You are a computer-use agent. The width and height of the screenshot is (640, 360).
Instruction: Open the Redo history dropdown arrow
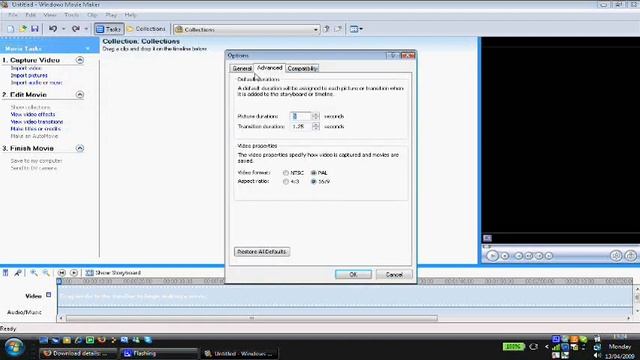pyautogui.click(x=86, y=29)
